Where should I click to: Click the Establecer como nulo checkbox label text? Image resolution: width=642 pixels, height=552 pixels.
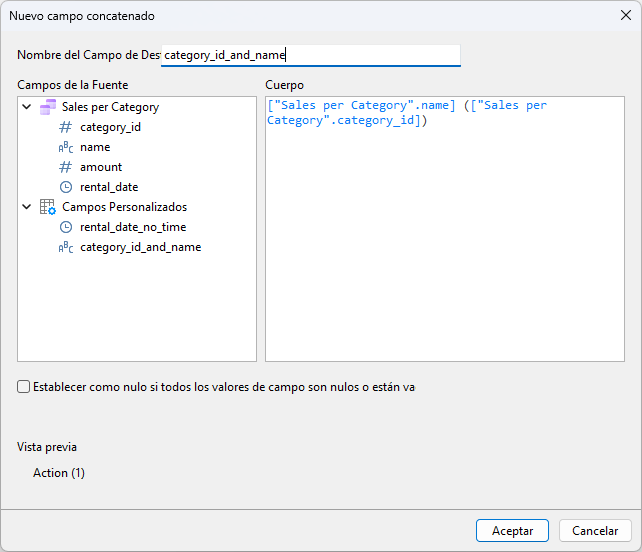tap(224, 387)
